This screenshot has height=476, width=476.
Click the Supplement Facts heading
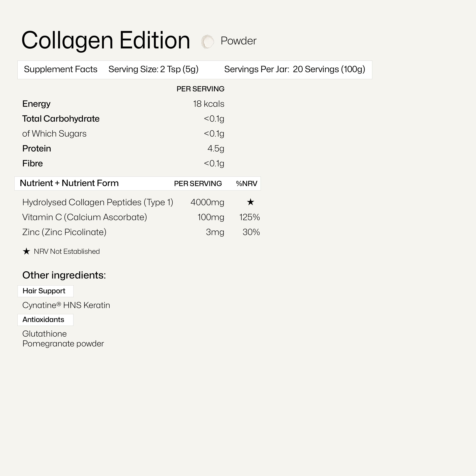pyautogui.click(x=61, y=69)
